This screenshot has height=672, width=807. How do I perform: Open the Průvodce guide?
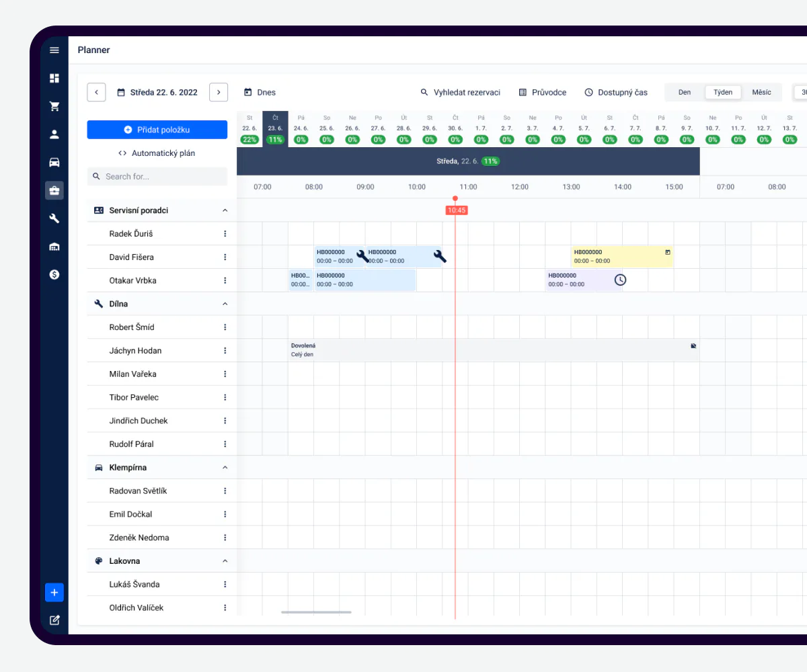coord(543,92)
